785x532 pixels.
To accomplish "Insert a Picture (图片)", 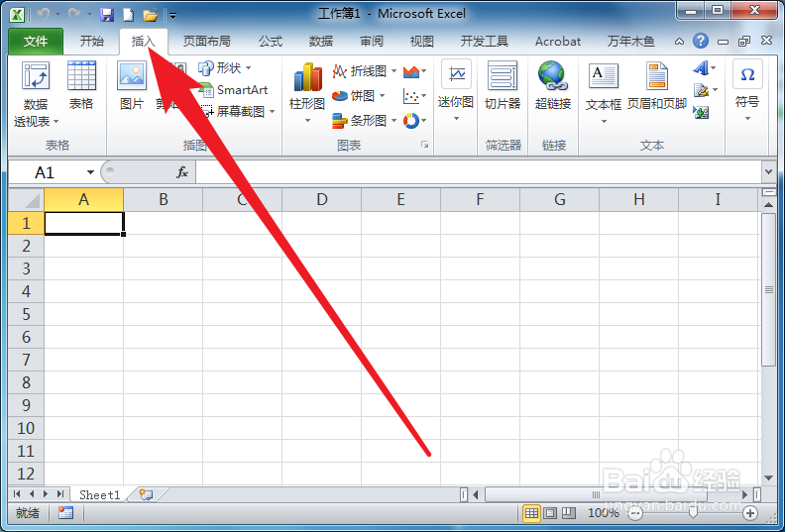I will click(132, 85).
